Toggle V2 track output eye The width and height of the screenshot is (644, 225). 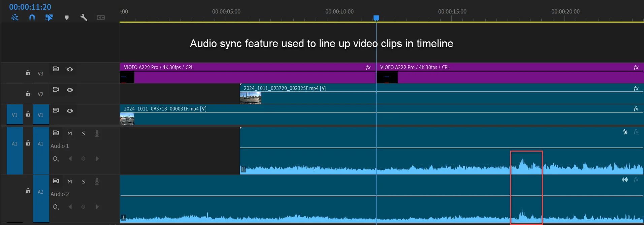[x=70, y=90]
